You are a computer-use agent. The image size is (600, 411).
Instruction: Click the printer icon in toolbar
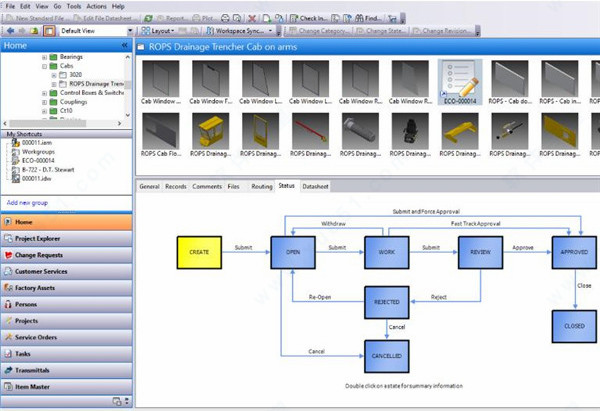[225, 18]
